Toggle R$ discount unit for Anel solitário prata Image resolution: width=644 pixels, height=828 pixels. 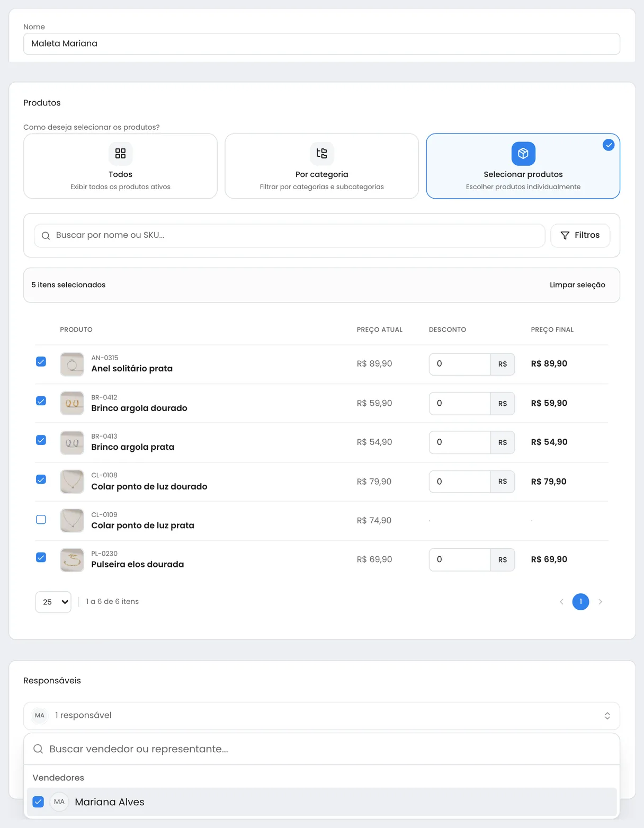tap(503, 364)
